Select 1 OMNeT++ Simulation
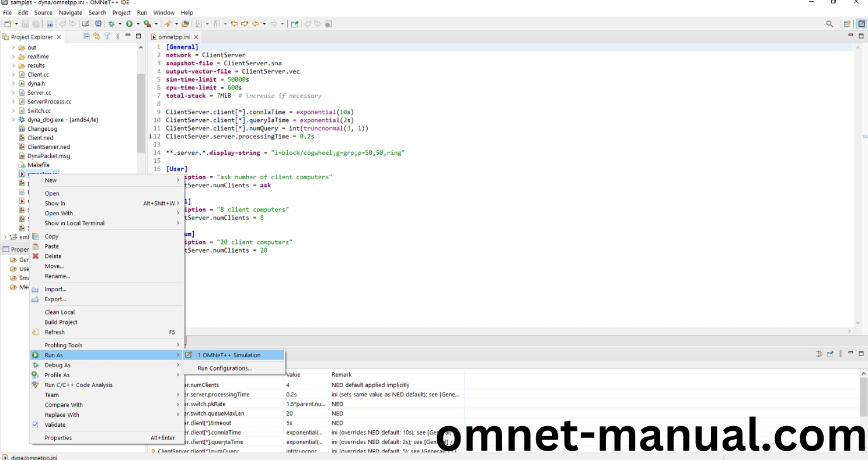Image resolution: width=868 pixels, height=460 pixels. tap(229, 355)
